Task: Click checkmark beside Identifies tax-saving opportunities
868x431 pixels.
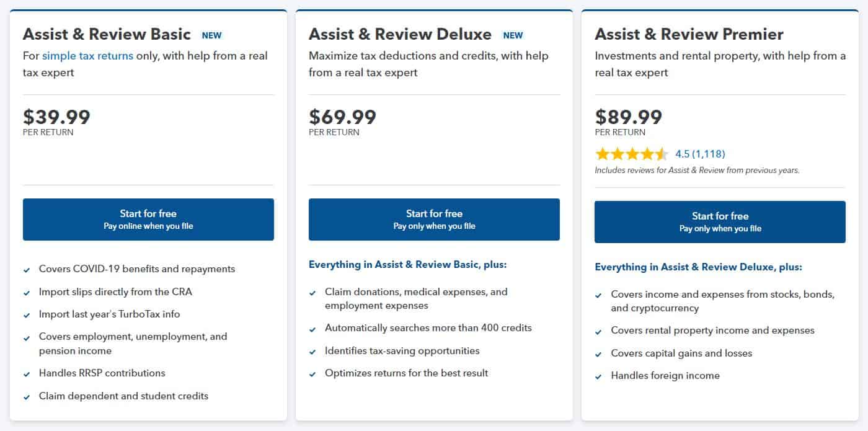Action: coord(313,352)
